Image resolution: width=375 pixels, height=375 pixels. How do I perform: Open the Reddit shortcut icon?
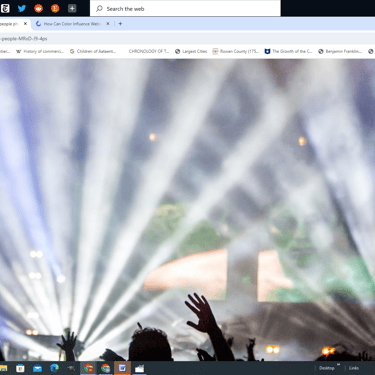[x=39, y=8]
